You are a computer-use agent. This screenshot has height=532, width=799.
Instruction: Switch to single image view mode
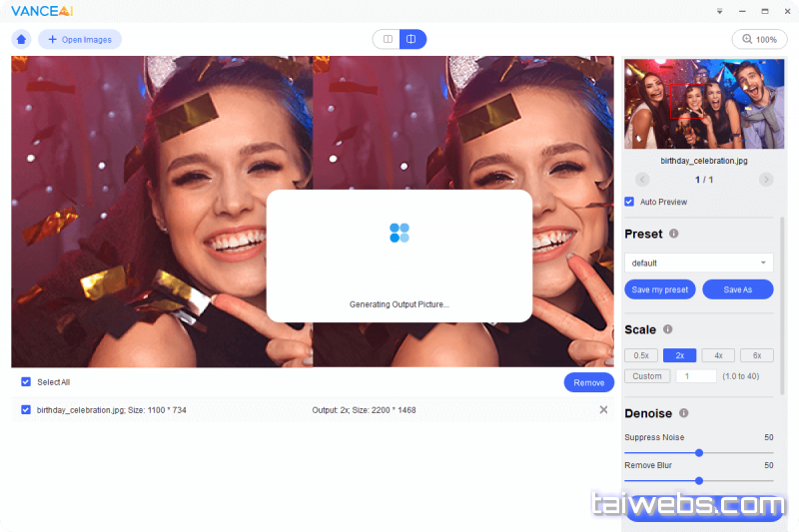coord(387,40)
